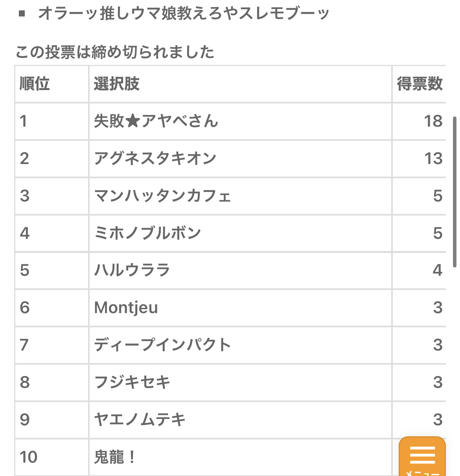Click the 鬼龍！ entry
The height and width of the screenshot is (476, 460).
pyautogui.click(x=115, y=457)
